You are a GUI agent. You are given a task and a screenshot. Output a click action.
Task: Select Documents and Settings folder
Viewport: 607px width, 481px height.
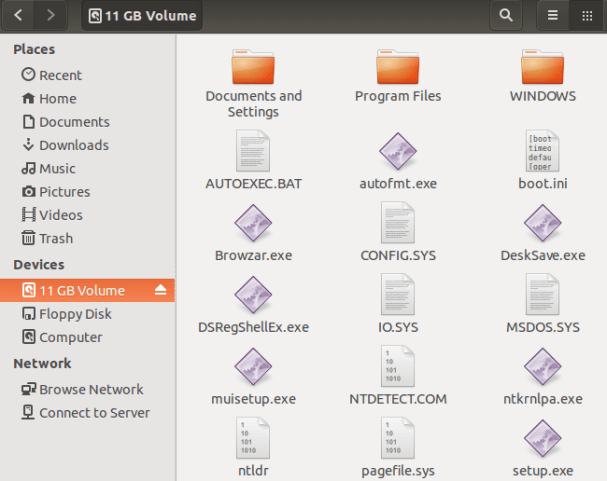(253, 84)
